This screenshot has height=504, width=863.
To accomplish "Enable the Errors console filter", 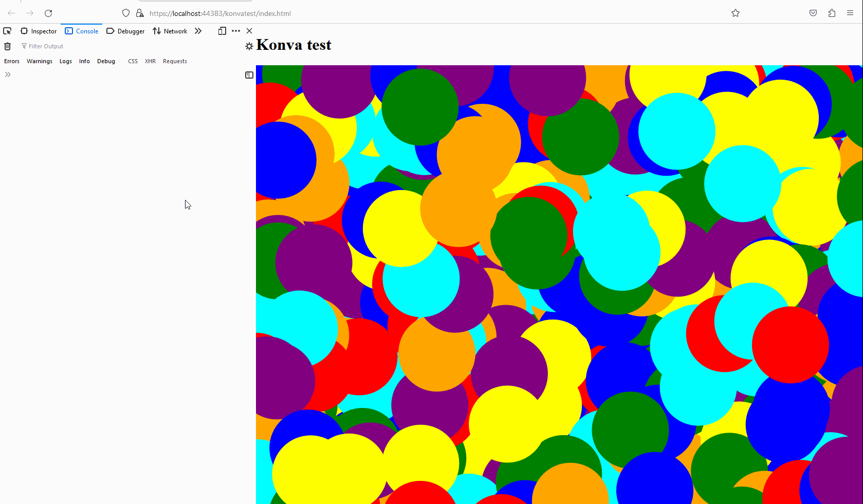I will tap(11, 61).
